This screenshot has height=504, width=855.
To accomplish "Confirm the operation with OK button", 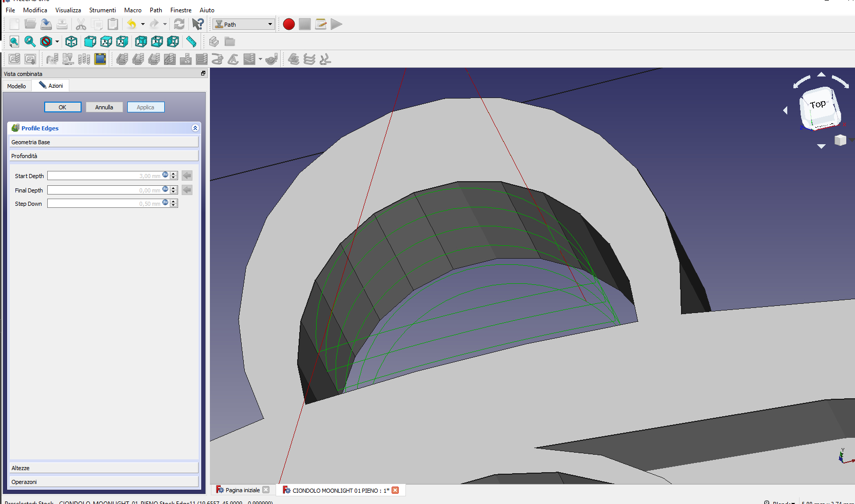I will (x=63, y=107).
